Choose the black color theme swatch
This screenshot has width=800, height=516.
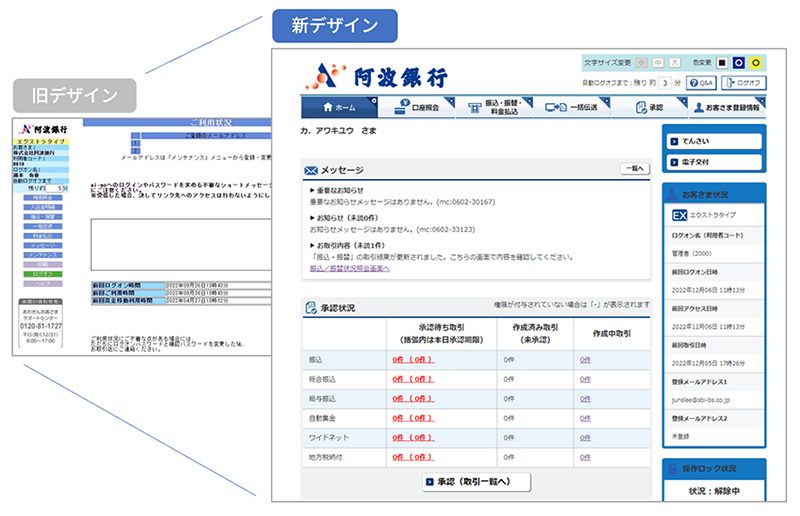pos(722,63)
